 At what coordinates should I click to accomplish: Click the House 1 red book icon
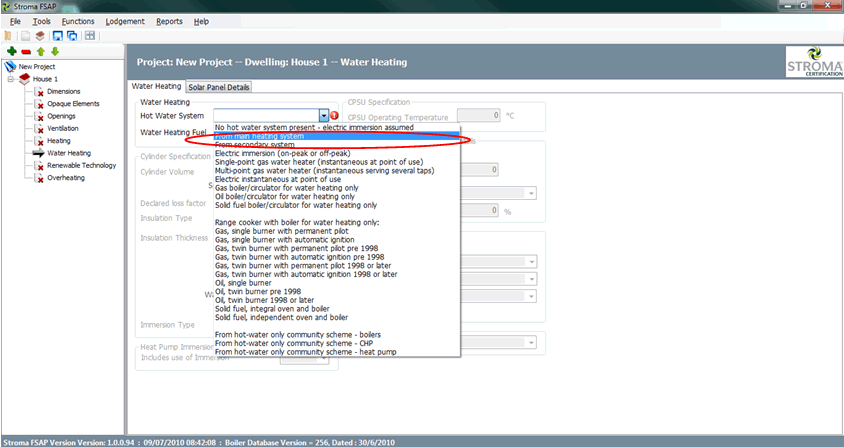[x=24, y=79]
